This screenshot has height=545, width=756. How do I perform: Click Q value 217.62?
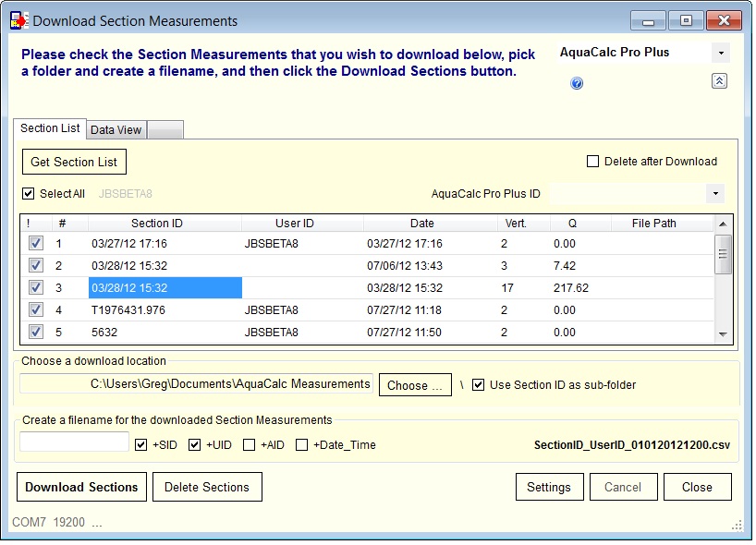(x=571, y=287)
